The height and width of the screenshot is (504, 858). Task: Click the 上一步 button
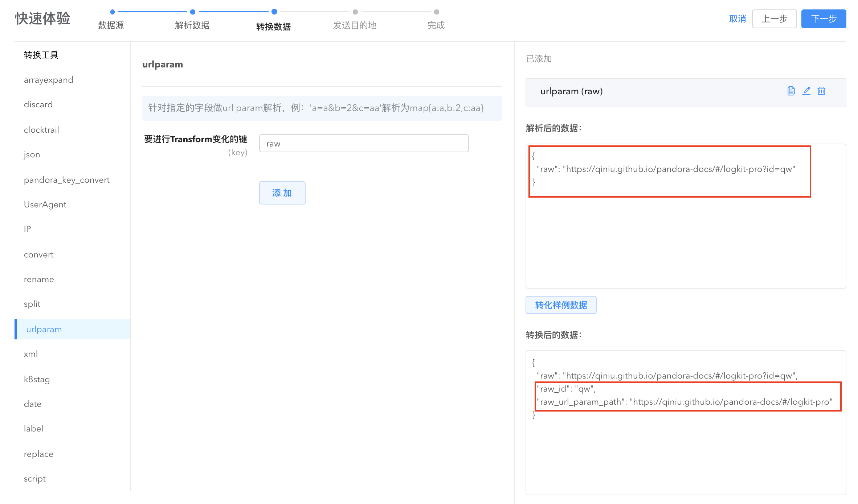point(774,19)
